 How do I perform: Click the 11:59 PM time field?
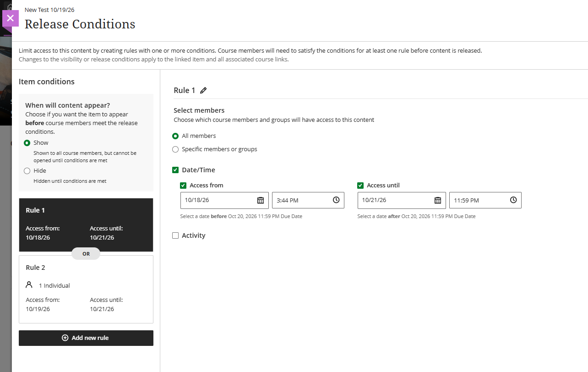click(x=485, y=200)
